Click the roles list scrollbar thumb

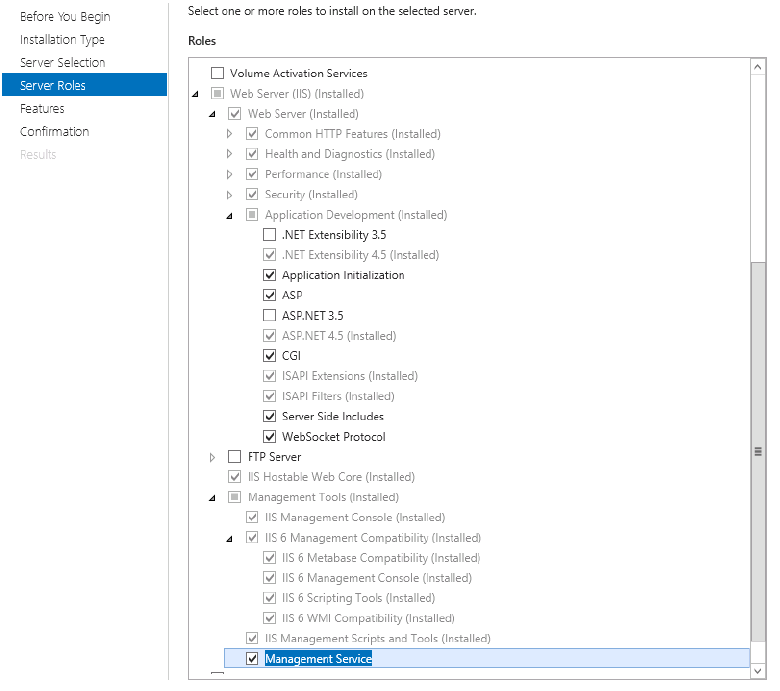point(758,452)
